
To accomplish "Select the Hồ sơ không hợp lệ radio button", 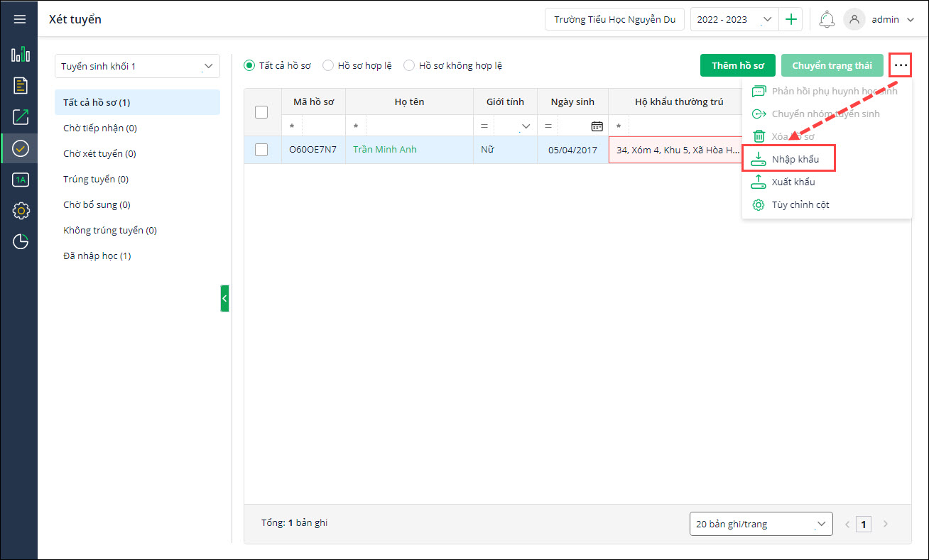I will [x=409, y=65].
